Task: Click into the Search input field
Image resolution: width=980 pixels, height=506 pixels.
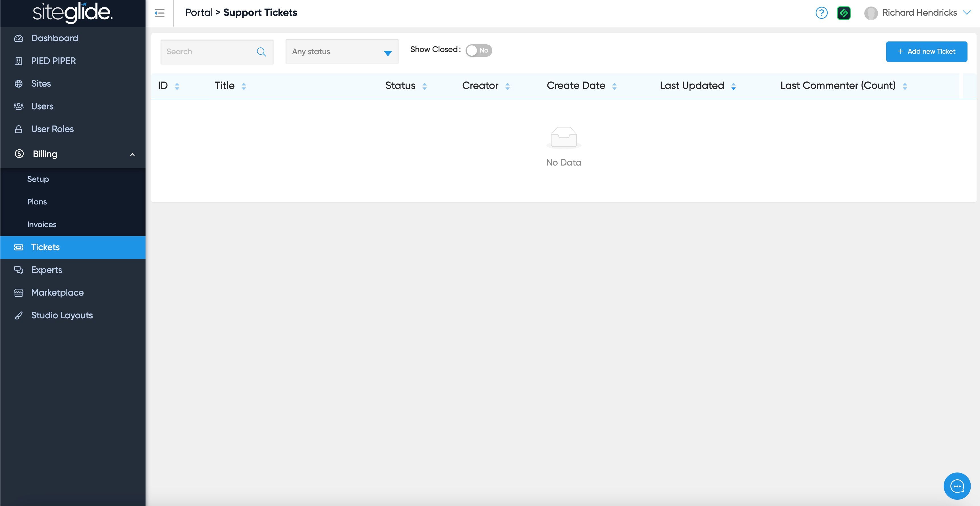Action: click(x=209, y=52)
